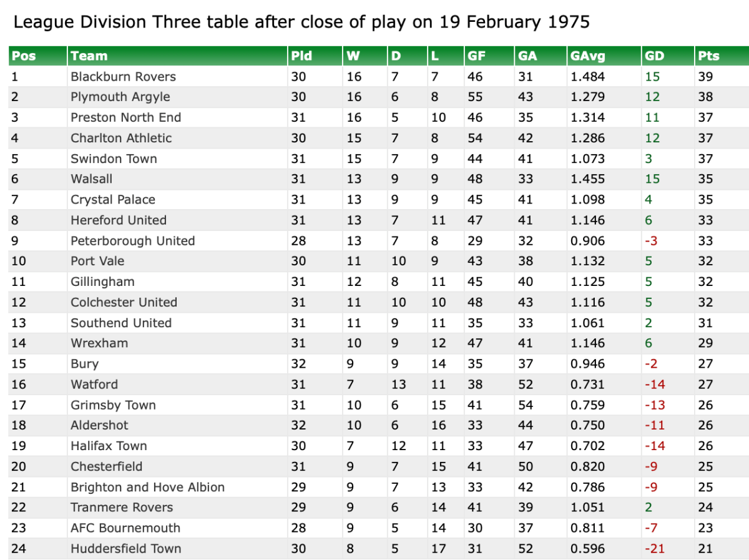The width and height of the screenshot is (749, 560).
Task: Open the Blackburn Rovers team link
Action: coord(123,77)
